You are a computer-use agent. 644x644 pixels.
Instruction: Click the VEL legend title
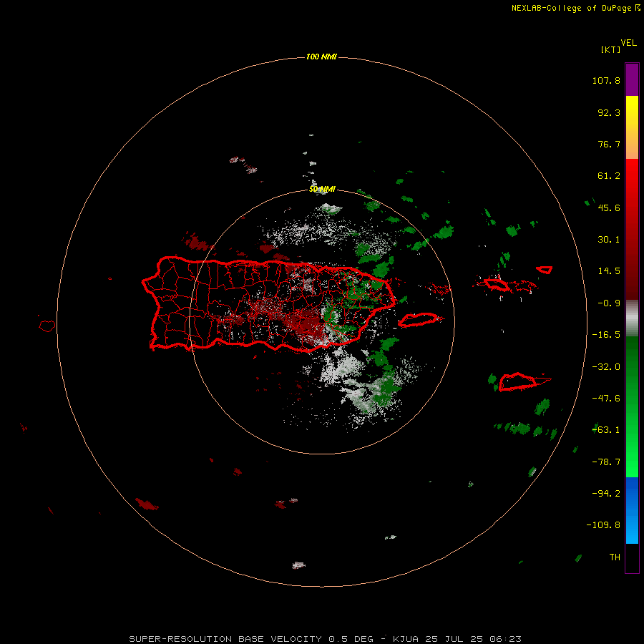pos(629,43)
